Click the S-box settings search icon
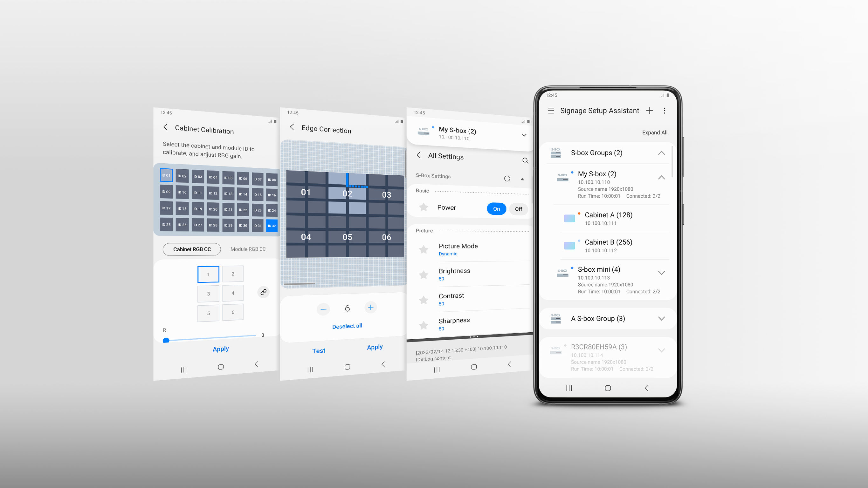 point(524,160)
